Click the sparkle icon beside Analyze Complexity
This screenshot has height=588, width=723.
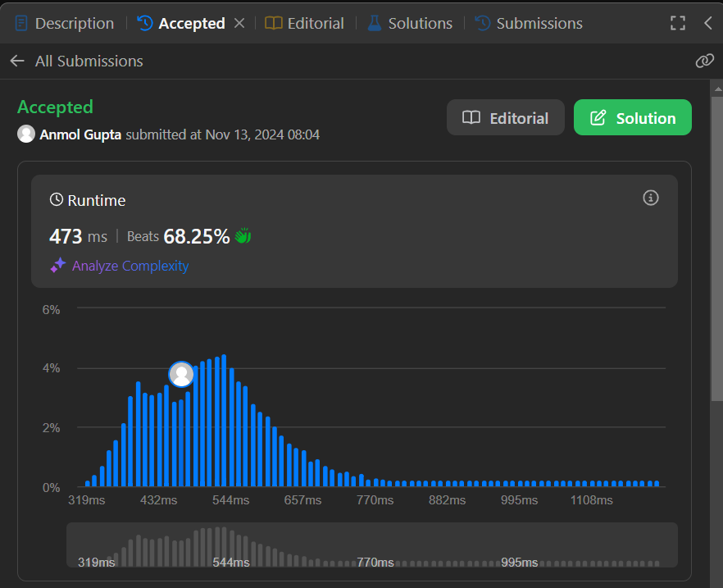tap(58, 266)
